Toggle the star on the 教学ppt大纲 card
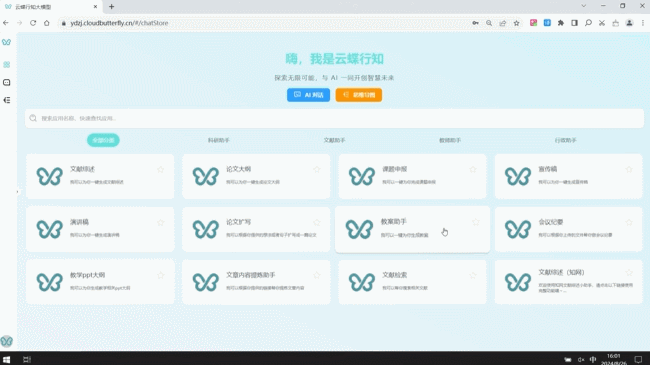Image resolution: width=650 pixels, height=365 pixels. point(160,275)
